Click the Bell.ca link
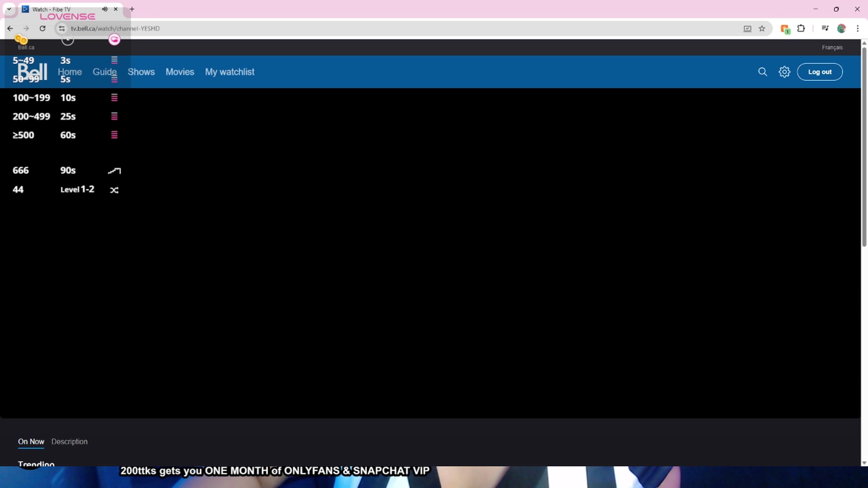This screenshot has width=868, height=488. [26, 47]
